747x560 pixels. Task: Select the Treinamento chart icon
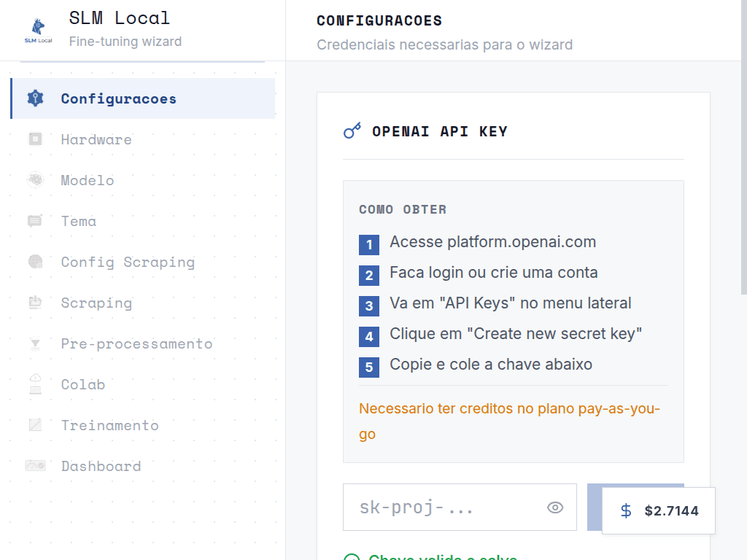(x=35, y=425)
